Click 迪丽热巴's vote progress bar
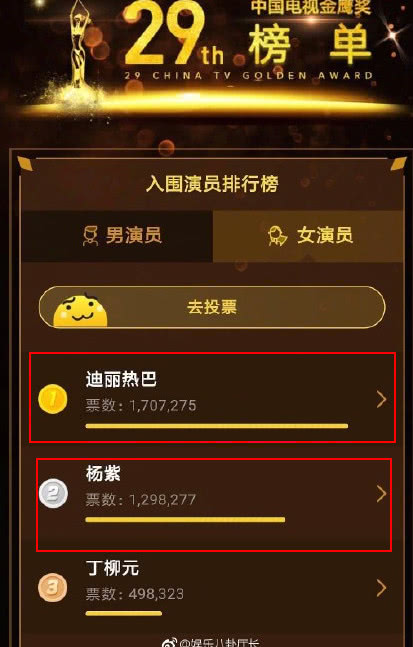The image size is (413, 647). 217,426
